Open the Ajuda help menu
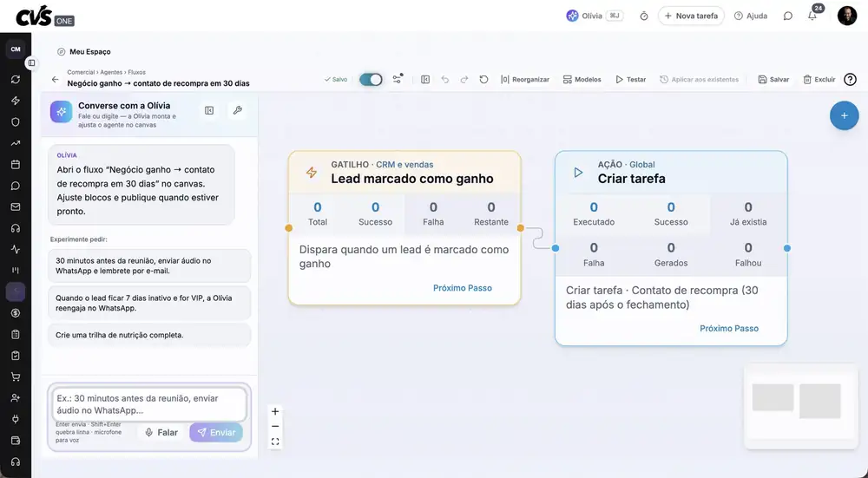 click(751, 16)
